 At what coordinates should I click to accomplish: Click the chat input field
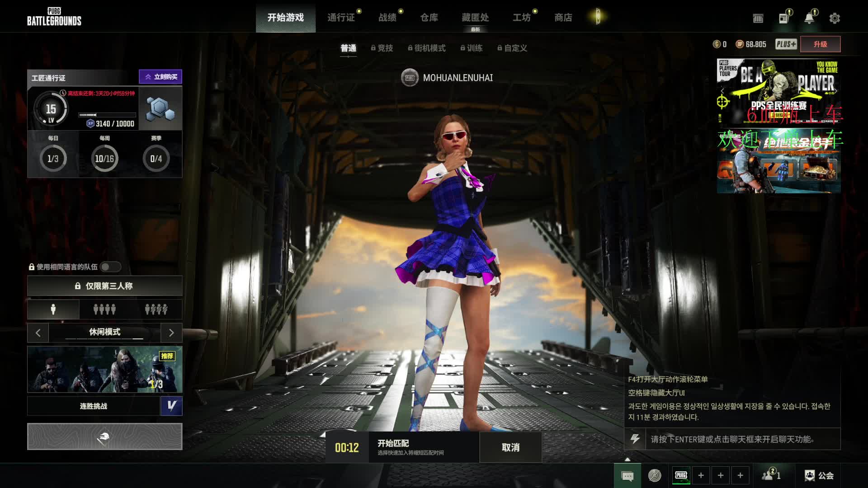pos(743,439)
